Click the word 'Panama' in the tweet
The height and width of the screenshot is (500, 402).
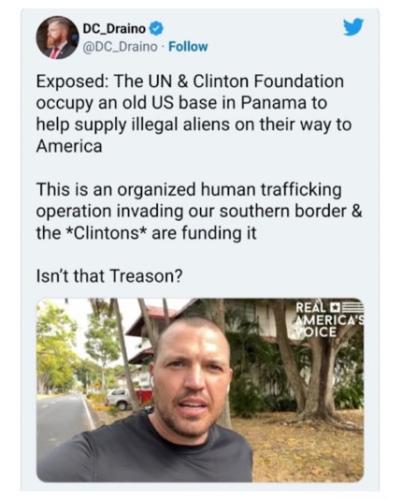[274, 103]
